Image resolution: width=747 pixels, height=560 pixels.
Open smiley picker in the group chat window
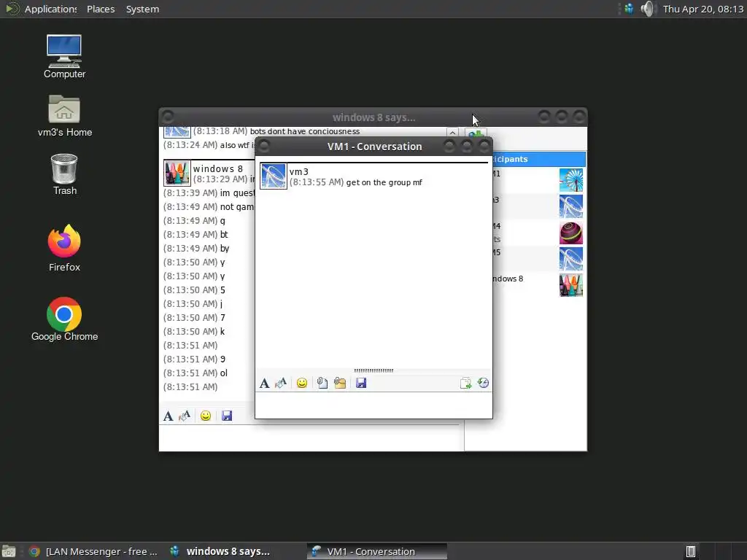tap(205, 416)
